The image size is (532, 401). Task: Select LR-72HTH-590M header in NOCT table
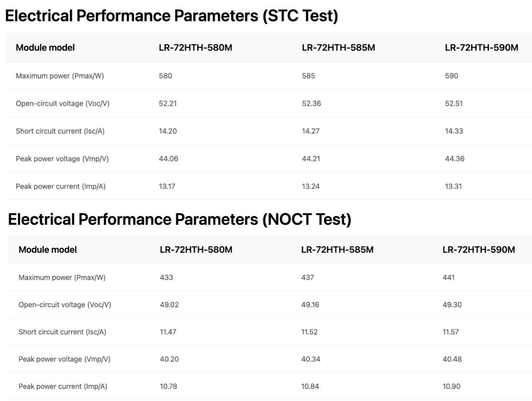click(478, 250)
